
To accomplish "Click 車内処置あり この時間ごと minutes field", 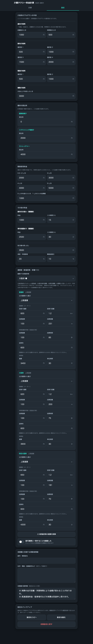I will [61, 237].
